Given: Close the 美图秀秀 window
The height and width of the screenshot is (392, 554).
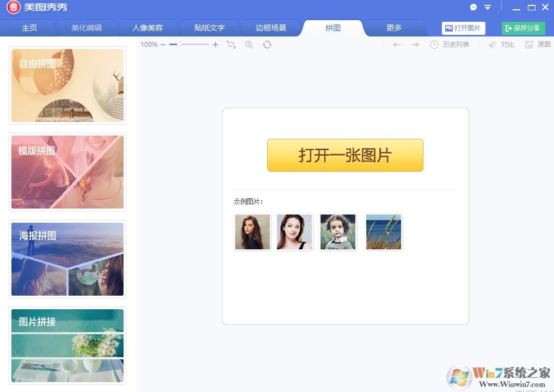Looking at the screenshot, I should point(545,7).
